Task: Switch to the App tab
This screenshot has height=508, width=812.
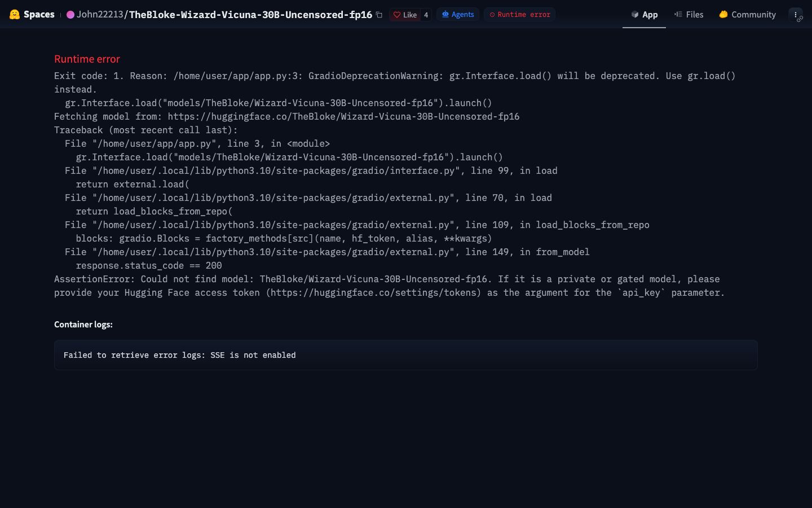Action: click(x=644, y=15)
